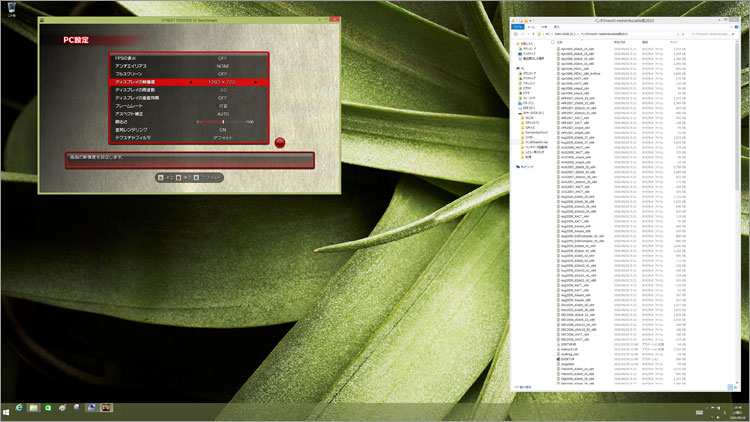Click the red down-arrow scroll button

click(x=280, y=143)
